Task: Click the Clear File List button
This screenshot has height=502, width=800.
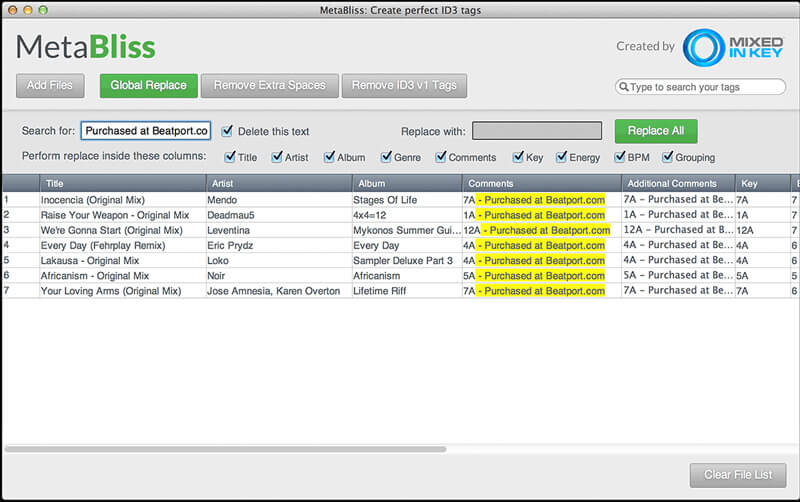Action: (x=738, y=475)
